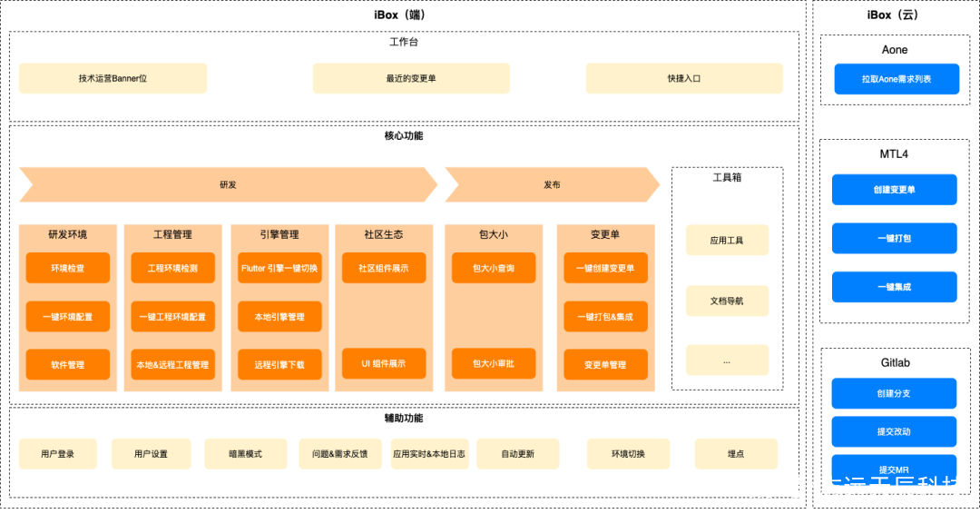
Task: Click the 包大小查询 block
Action: [494, 268]
